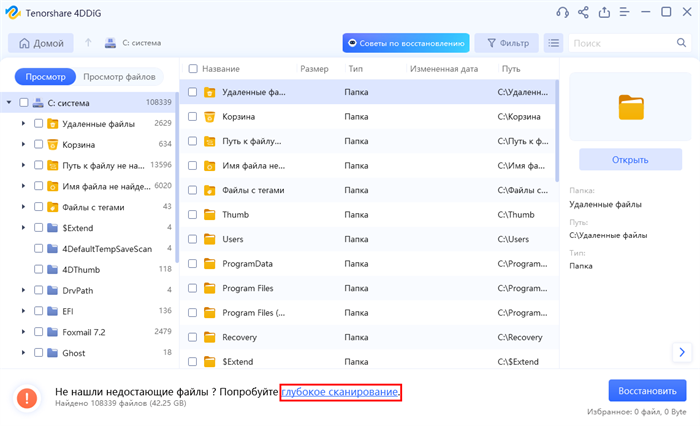Click the Foxmail 7.2 folder icon in tree

tap(53, 332)
